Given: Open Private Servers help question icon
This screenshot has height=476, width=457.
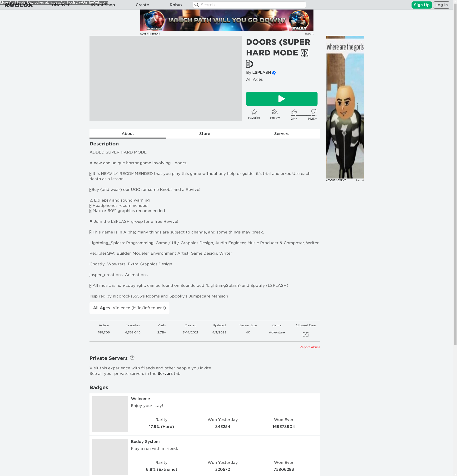Looking at the screenshot, I should point(132,358).
